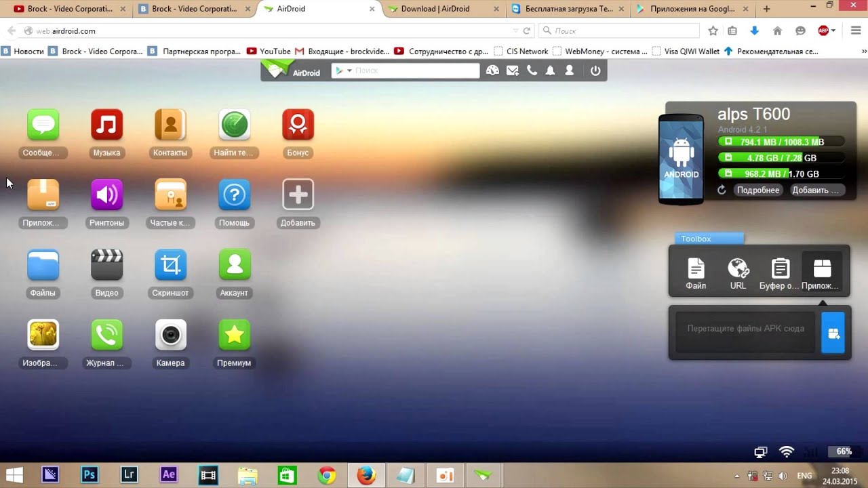Viewport: 868px width, 488px height.
Task: Click the Firefox home icon
Action: [x=778, y=30]
